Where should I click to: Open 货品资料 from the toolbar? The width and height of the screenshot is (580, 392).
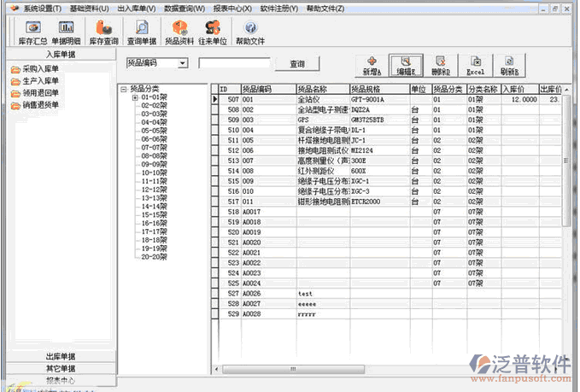[x=179, y=32]
